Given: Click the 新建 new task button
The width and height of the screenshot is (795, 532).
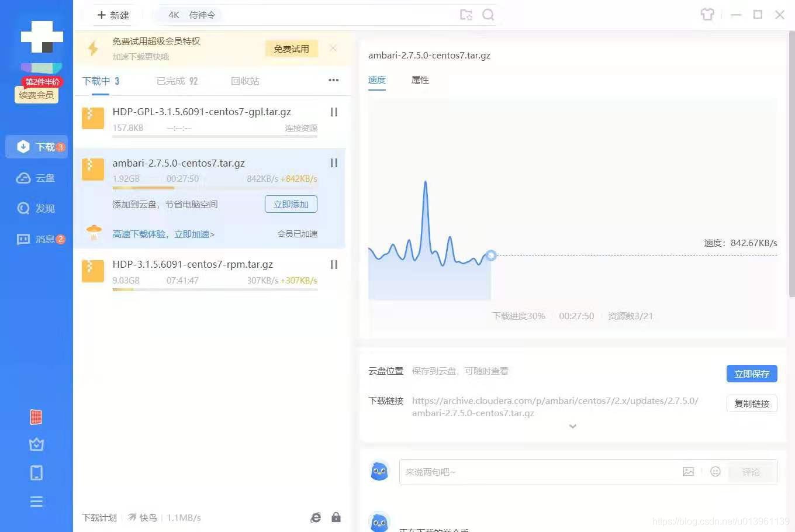Looking at the screenshot, I should pyautogui.click(x=113, y=15).
